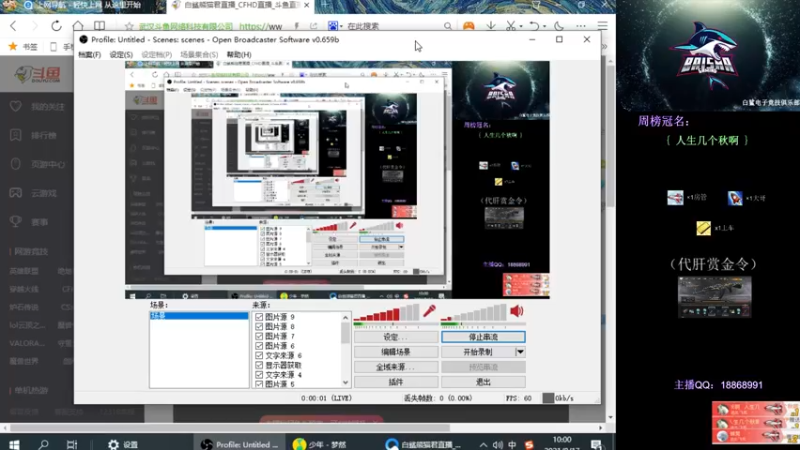This screenshot has width=800, height=450.
Task: Open Windows taskbar search
Action: coord(43,444)
